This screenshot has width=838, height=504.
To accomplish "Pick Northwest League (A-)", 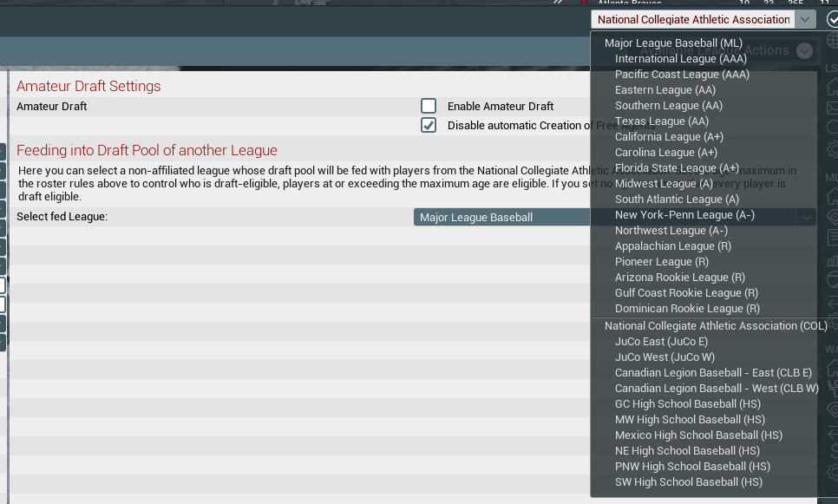I will [x=671, y=231].
